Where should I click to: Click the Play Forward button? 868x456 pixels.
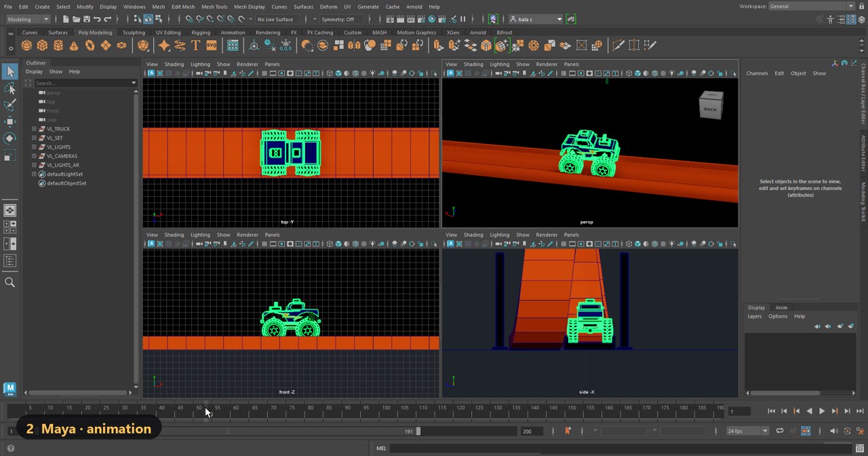822,411
